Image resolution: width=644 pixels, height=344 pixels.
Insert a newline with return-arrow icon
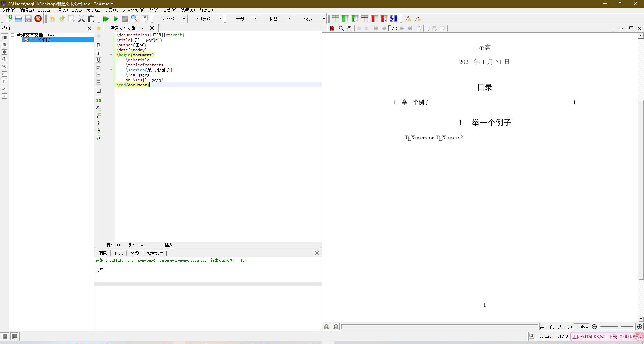(99, 91)
